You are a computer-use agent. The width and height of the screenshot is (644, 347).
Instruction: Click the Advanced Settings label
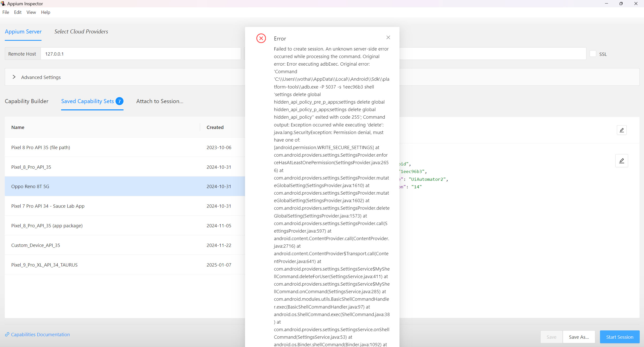click(41, 77)
